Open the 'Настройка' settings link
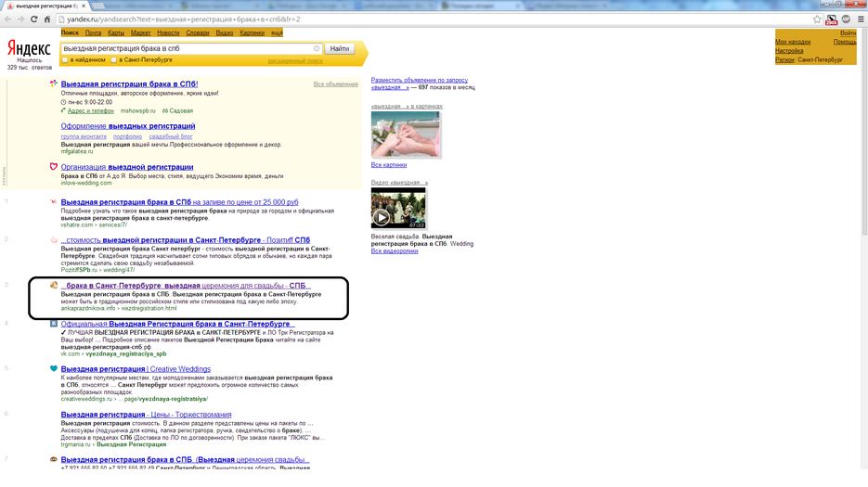Screen dimensions: 868x487 coord(789,50)
